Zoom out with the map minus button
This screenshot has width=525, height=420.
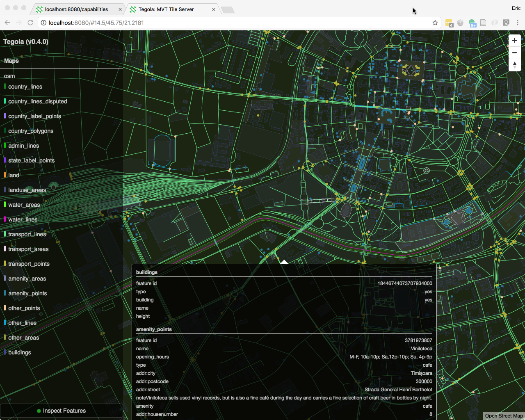click(x=514, y=53)
